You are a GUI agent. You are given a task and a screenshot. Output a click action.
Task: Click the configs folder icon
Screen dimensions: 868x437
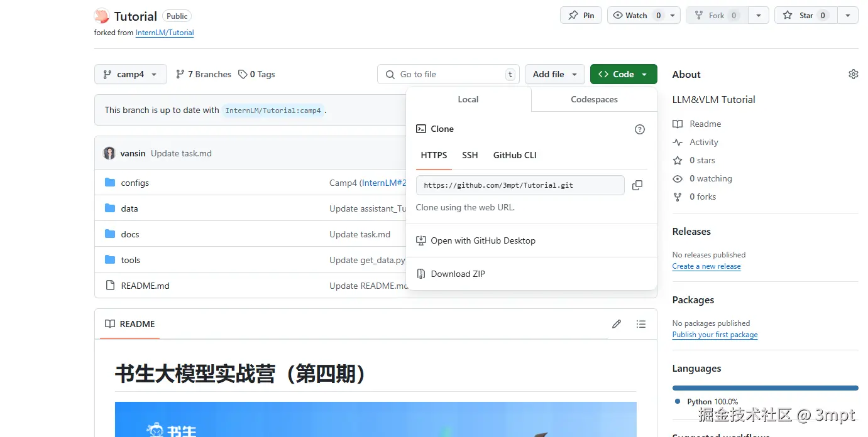pos(110,183)
